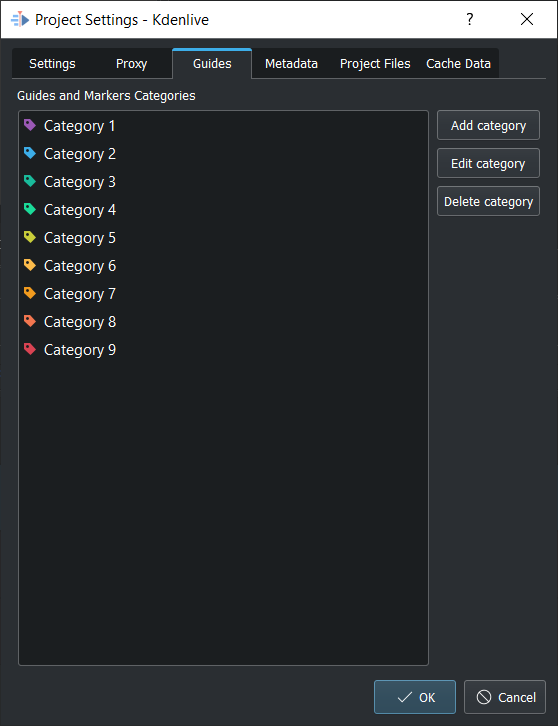Switch to the Settings tab
Image resolution: width=558 pixels, height=726 pixels.
(52, 63)
